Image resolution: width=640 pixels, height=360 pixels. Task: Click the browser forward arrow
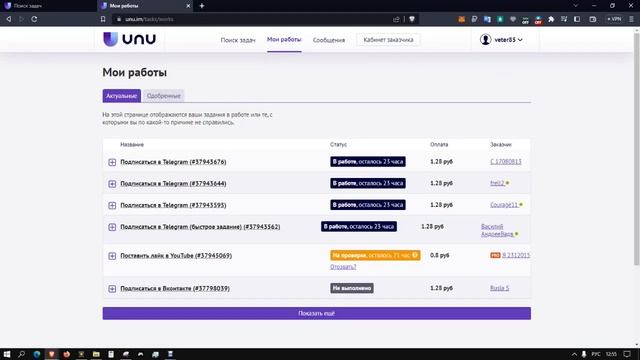pos(21,19)
